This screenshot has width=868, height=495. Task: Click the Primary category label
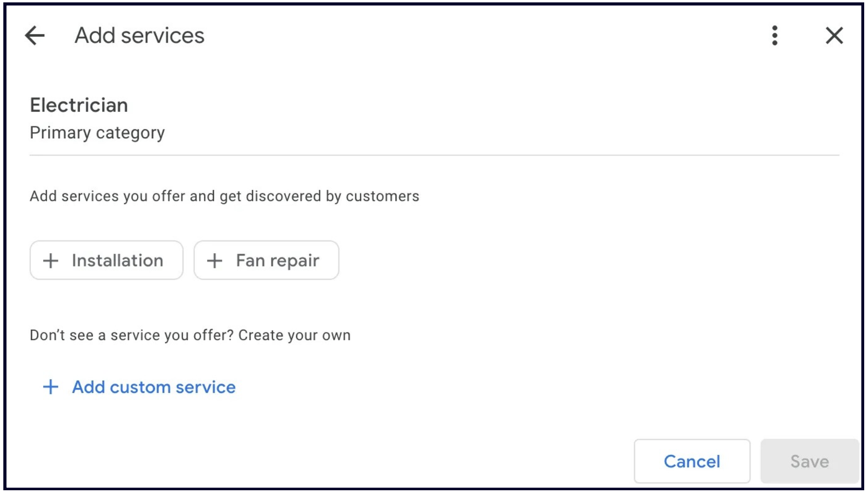pos(97,133)
